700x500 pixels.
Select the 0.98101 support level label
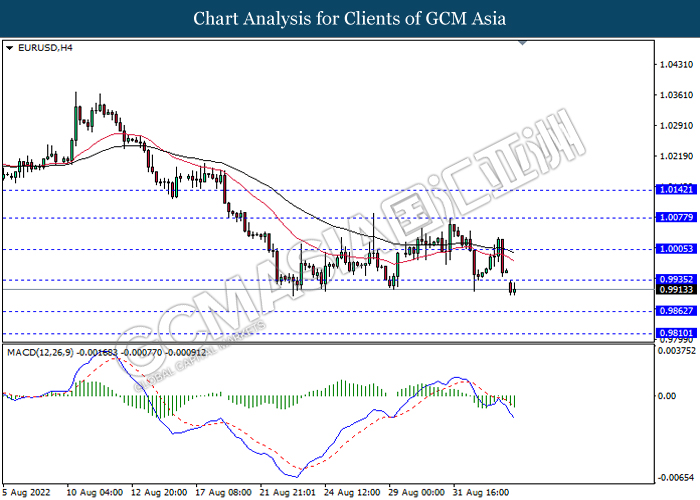[676, 333]
